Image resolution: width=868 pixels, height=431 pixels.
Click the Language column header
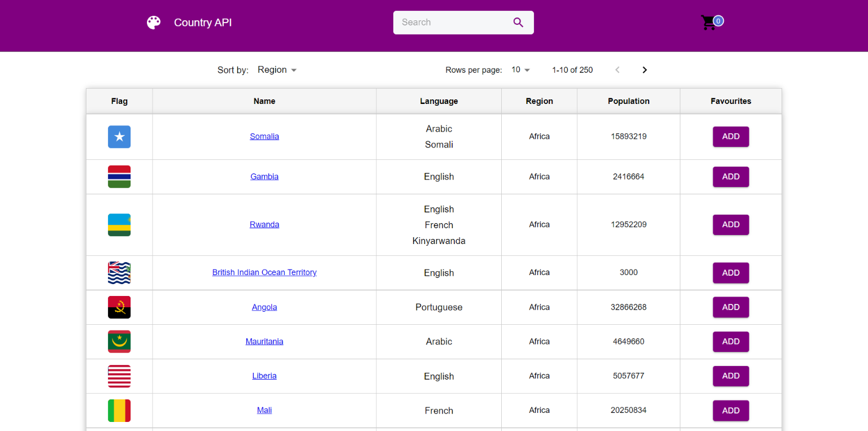(439, 101)
